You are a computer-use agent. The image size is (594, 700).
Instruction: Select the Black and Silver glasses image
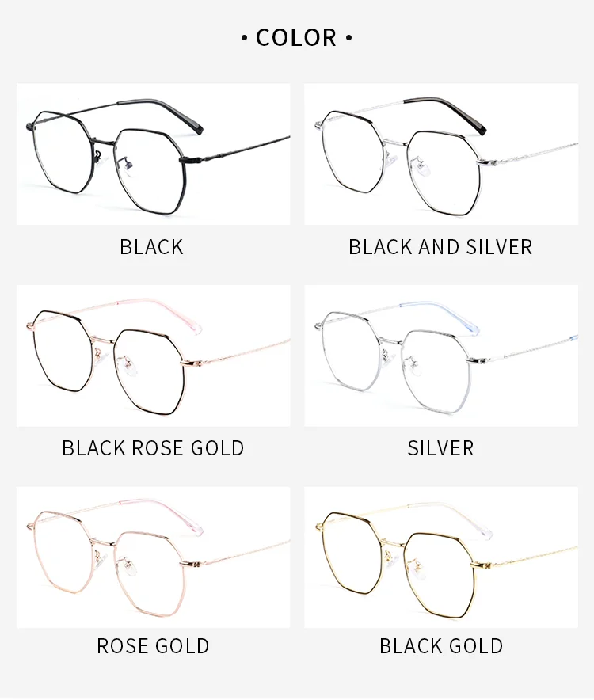pos(441,154)
